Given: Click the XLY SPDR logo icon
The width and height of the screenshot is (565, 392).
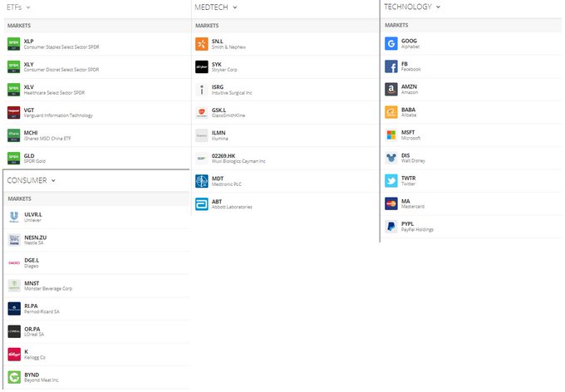Looking at the screenshot, I should coord(14,66).
